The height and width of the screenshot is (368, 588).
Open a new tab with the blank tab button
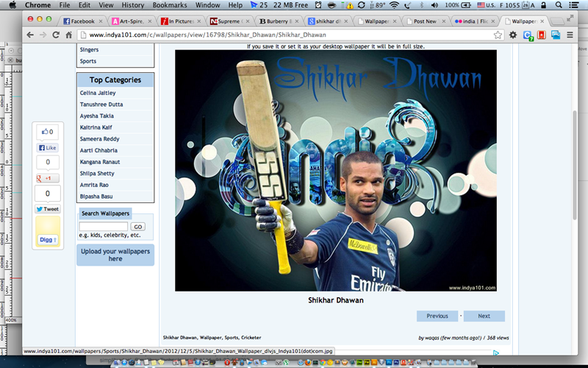[558, 21]
